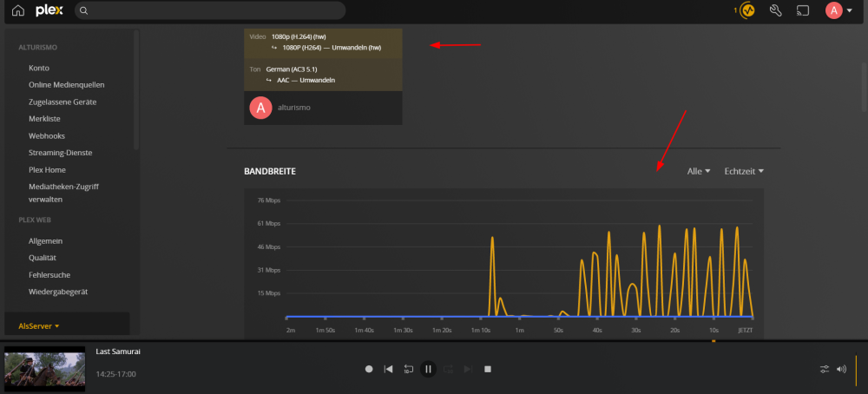Mute audio with the speaker icon
The height and width of the screenshot is (394, 868).
click(841, 369)
